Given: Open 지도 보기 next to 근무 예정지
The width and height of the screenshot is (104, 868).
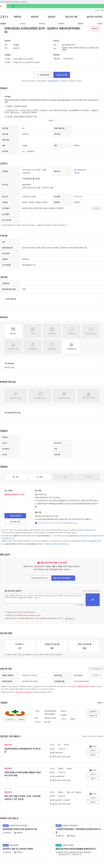Looking at the screenshot, I should [x=97, y=208].
